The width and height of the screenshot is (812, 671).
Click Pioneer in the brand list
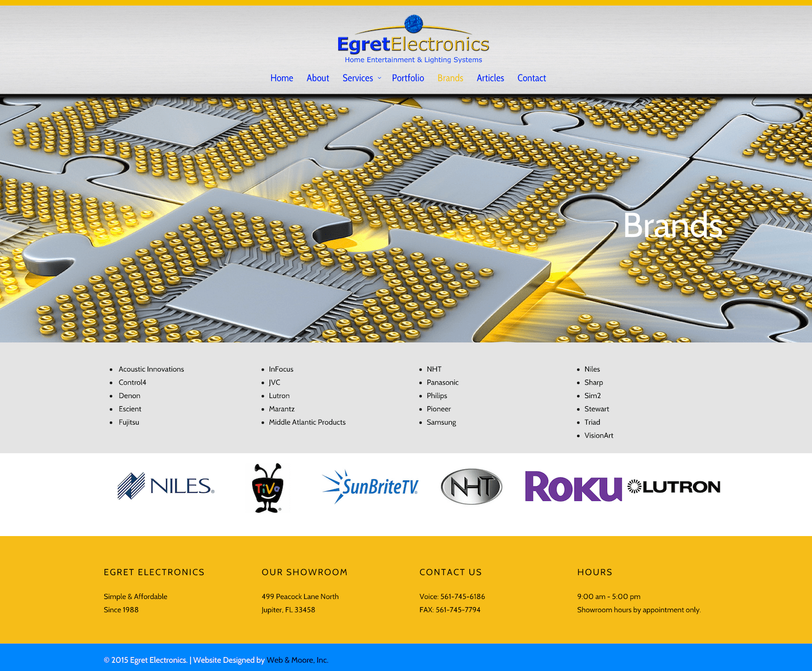[x=438, y=409]
